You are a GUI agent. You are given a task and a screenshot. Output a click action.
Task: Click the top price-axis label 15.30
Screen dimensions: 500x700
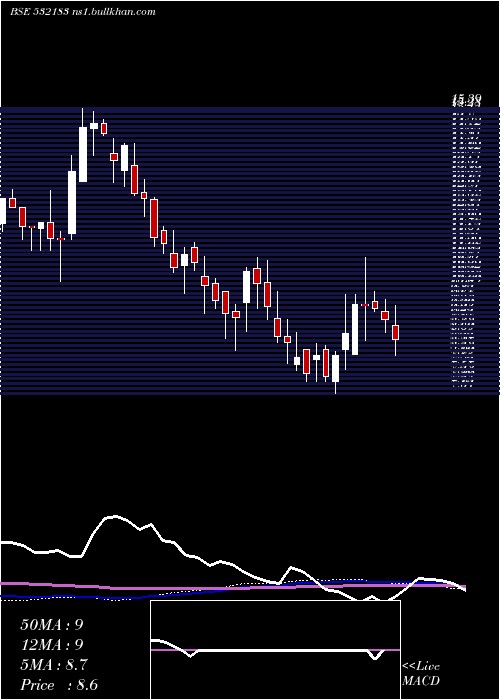[466, 98]
